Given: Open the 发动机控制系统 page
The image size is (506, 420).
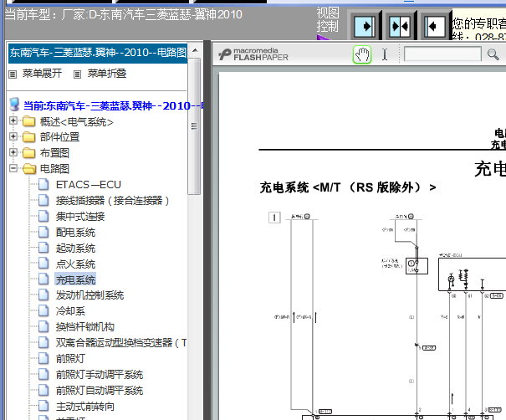Looking at the screenshot, I should (x=89, y=295).
